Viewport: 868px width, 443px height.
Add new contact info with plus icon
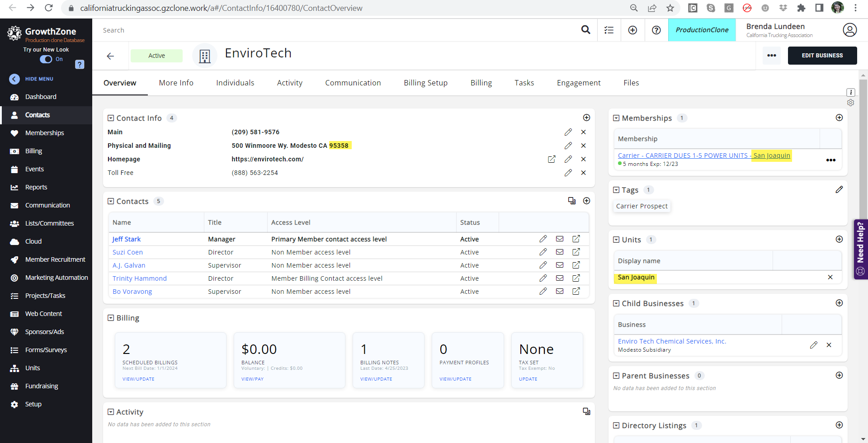point(586,118)
